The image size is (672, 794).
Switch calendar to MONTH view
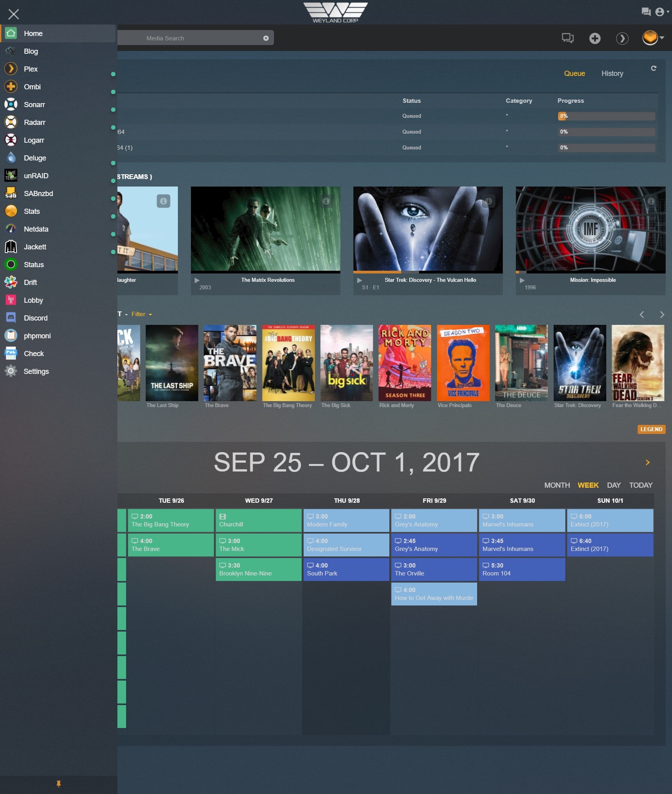click(557, 485)
